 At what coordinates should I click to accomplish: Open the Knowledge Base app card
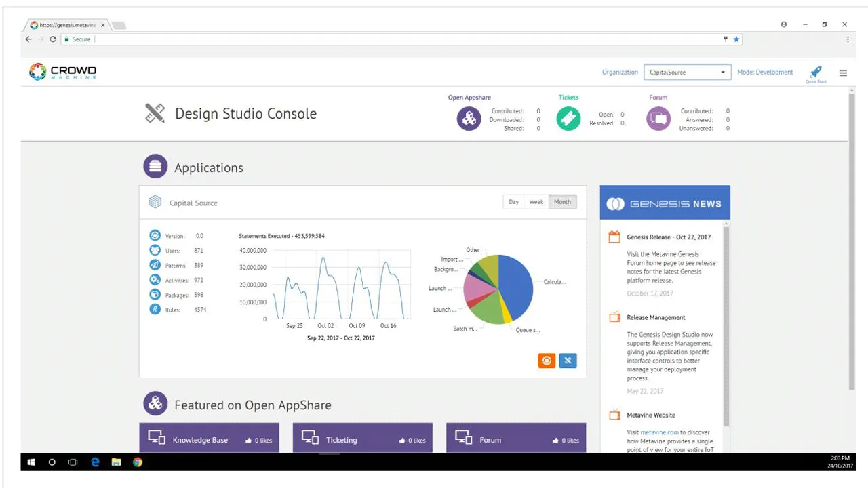pyautogui.click(x=209, y=439)
